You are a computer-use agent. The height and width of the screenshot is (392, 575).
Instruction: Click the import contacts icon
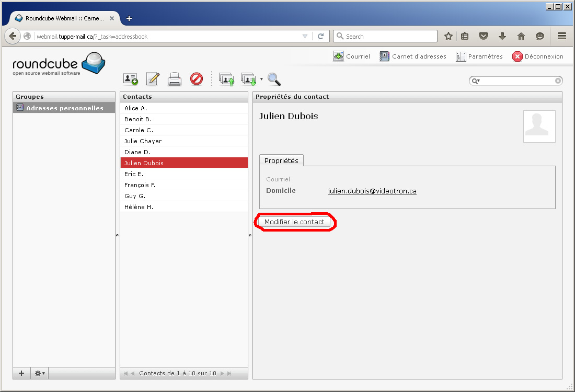pos(226,79)
